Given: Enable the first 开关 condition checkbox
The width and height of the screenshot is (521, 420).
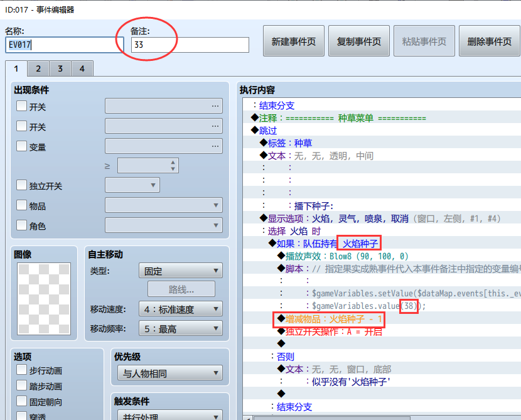Looking at the screenshot, I should click(21, 106).
